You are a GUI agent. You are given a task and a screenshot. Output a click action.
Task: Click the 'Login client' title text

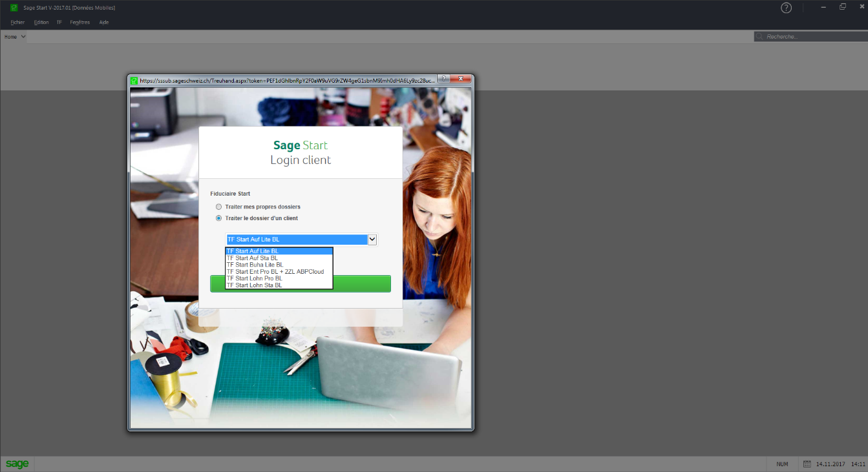[x=301, y=160]
